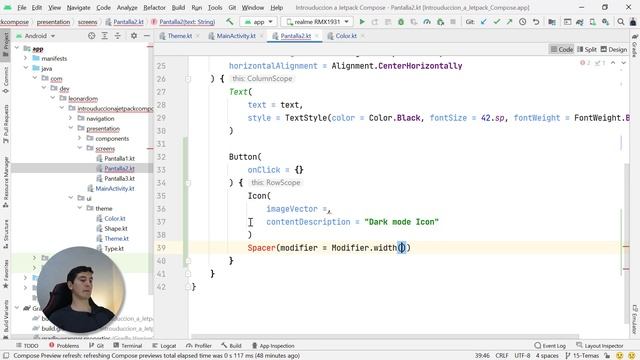The height and width of the screenshot is (360, 640).
Task: Open the Device Manager phone icon
Action: click(593, 22)
